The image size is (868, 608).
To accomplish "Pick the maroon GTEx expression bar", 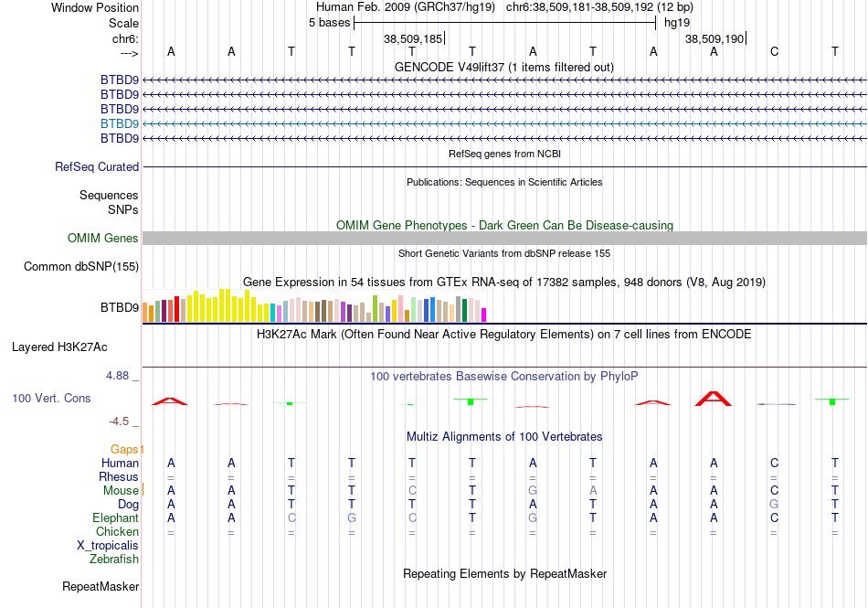I will [164, 311].
